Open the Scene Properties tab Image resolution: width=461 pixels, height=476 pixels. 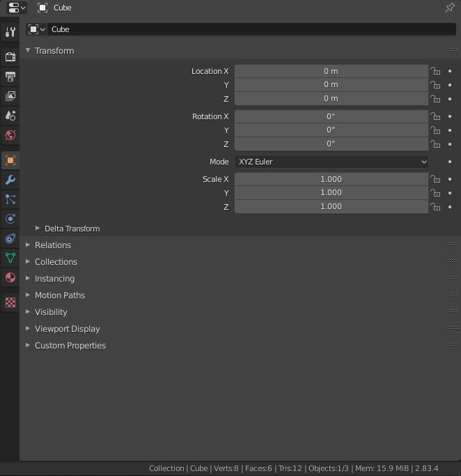[10, 116]
